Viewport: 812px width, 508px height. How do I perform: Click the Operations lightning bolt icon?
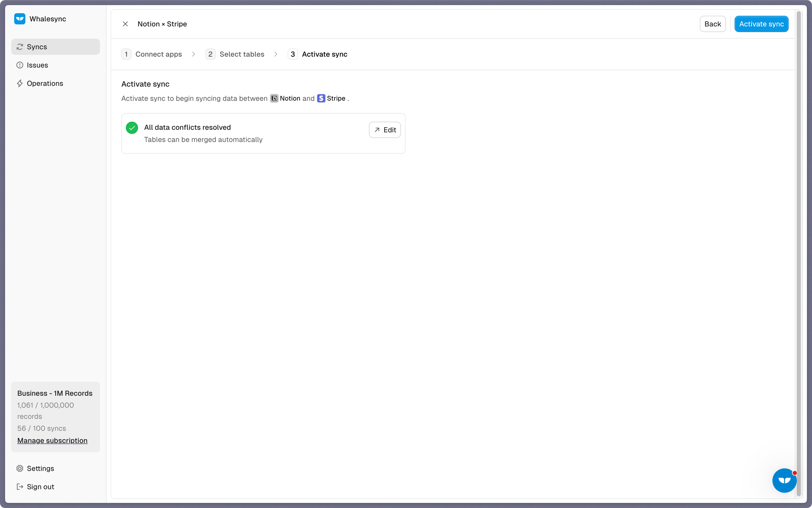[x=20, y=83]
